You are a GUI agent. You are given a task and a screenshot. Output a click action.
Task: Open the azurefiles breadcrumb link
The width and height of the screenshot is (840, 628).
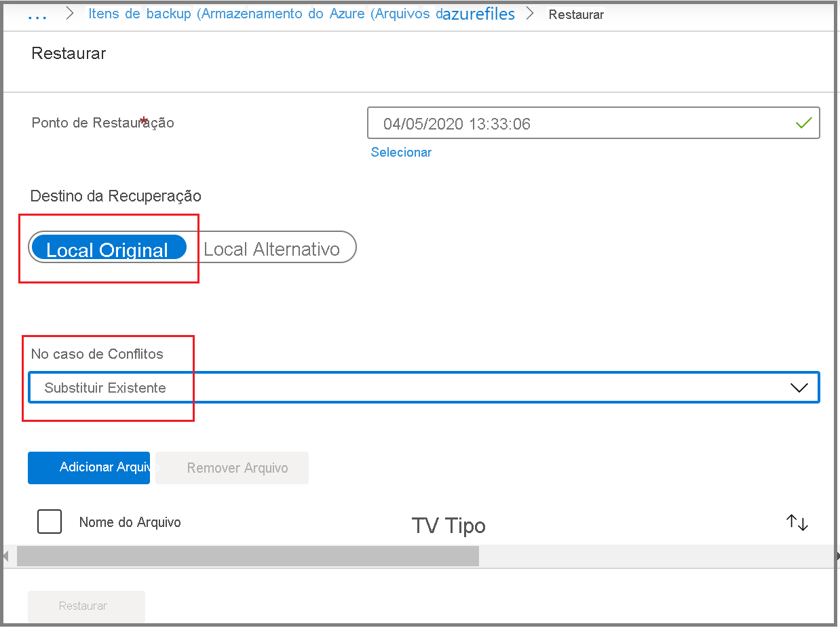pos(478,14)
